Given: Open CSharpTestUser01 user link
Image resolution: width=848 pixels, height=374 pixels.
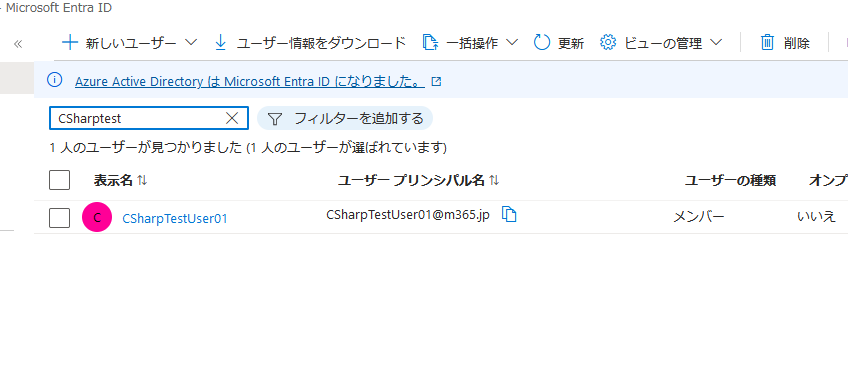Looking at the screenshot, I should click(x=175, y=218).
